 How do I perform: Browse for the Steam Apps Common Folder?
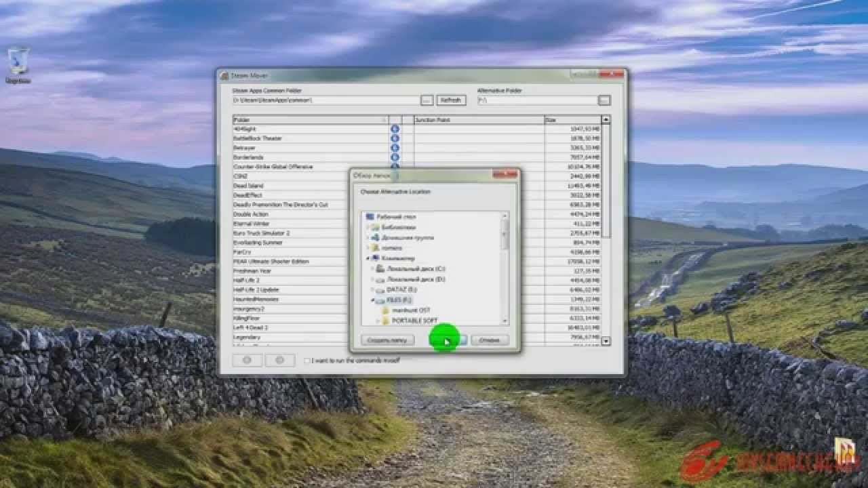427,100
